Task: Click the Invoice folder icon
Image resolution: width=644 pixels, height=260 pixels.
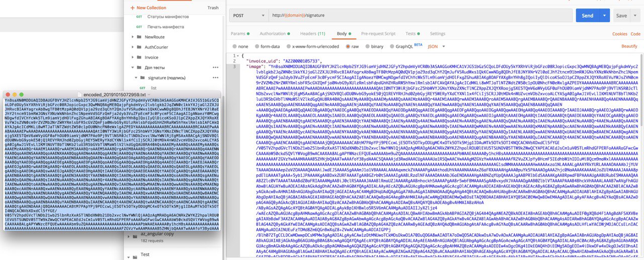Action: pyautogui.click(x=140, y=57)
